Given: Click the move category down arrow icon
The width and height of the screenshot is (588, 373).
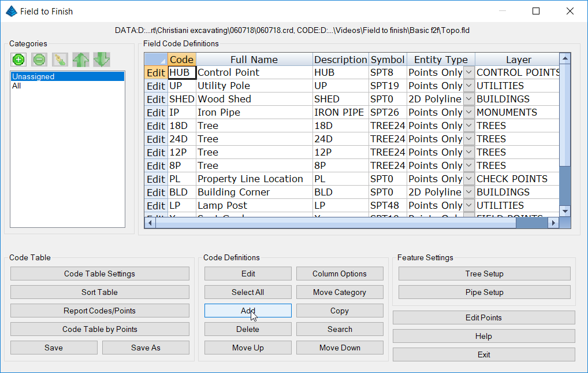Looking at the screenshot, I should (102, 60).
